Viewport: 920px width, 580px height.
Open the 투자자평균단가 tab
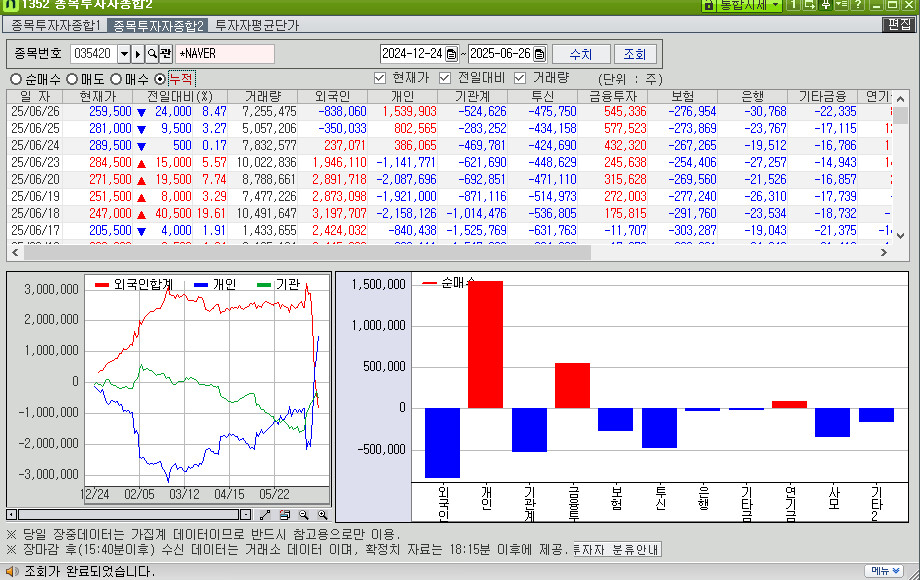(x=256, y=25)
